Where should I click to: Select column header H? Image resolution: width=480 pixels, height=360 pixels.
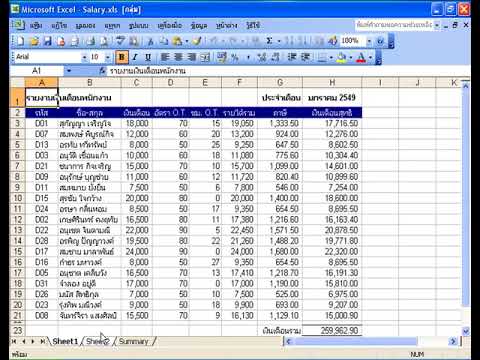[332, 83]
